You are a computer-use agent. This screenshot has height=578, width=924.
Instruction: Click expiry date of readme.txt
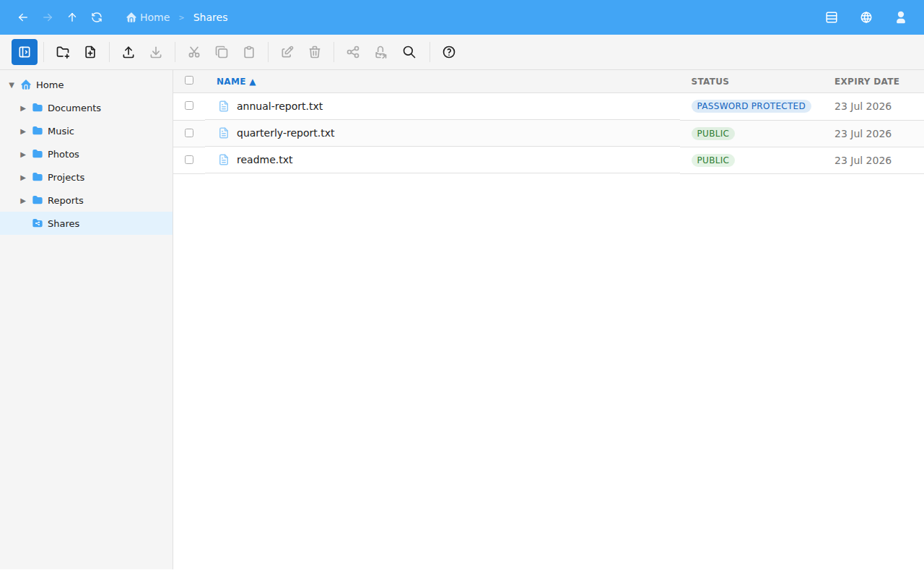[863, 160]
